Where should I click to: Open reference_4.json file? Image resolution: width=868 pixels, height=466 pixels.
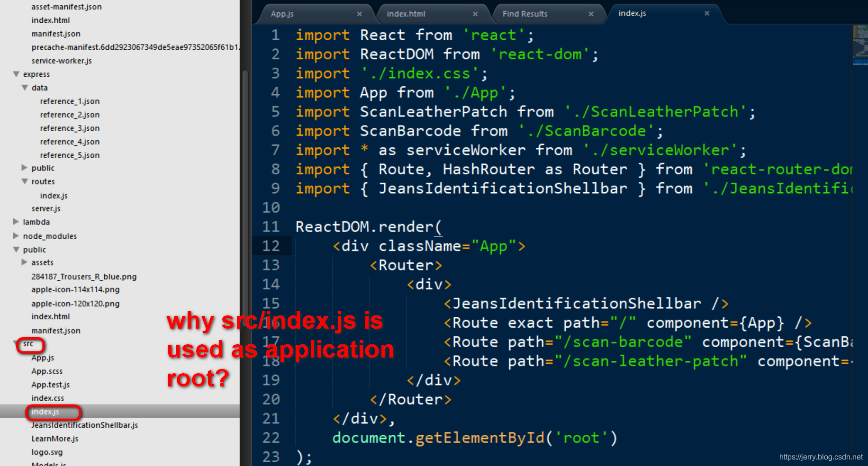[x=70, y=142]
